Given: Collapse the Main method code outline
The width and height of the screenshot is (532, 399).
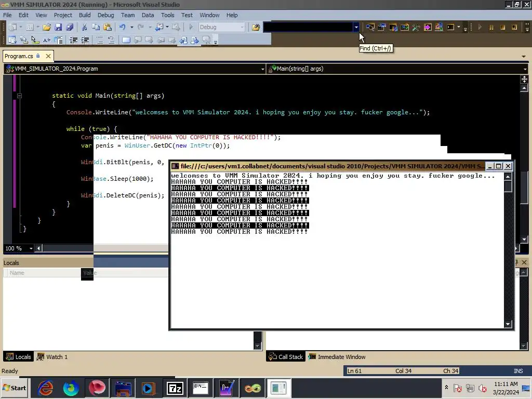Looking at the screenshot, I should pos(19,96).
